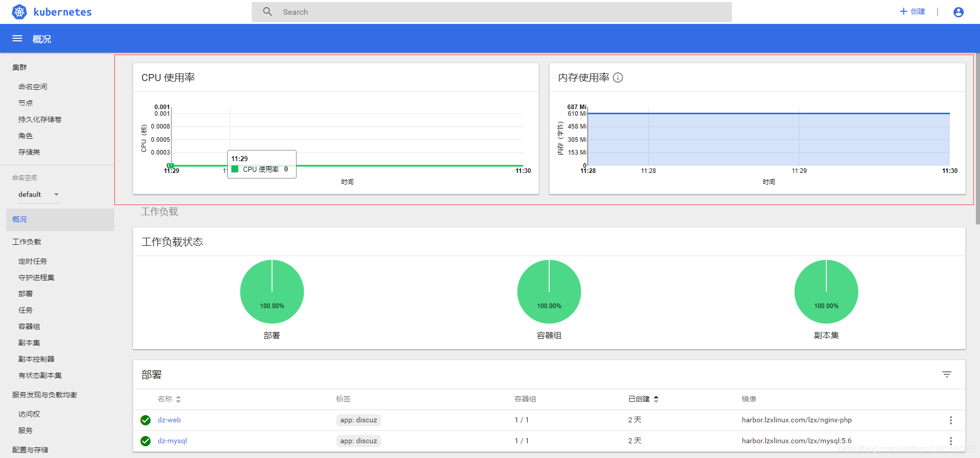
Task: Open actions menu for dz-mysql row
Action: (950, 441)
